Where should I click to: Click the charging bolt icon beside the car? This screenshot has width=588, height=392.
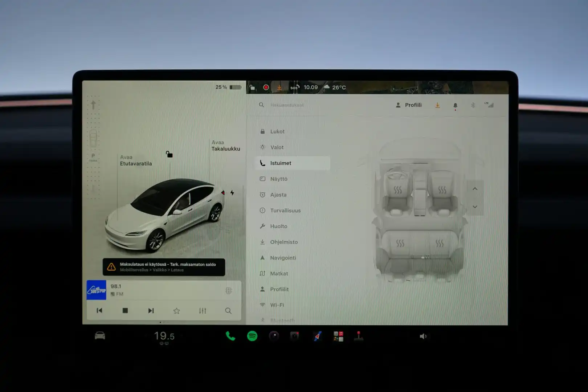[232, 193]
